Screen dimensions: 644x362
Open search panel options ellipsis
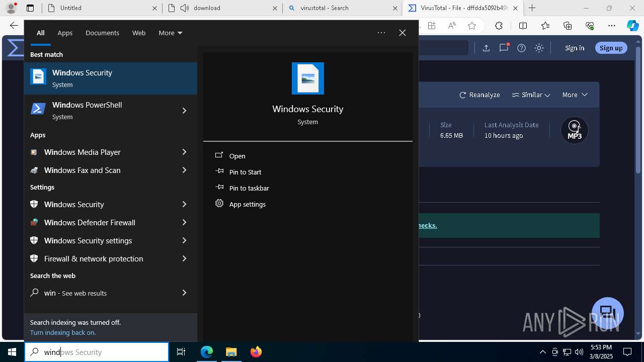tap(381, 33)
